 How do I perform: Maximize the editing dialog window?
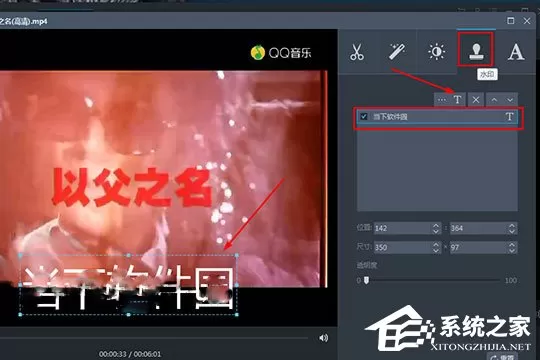[x=511, y=21]
